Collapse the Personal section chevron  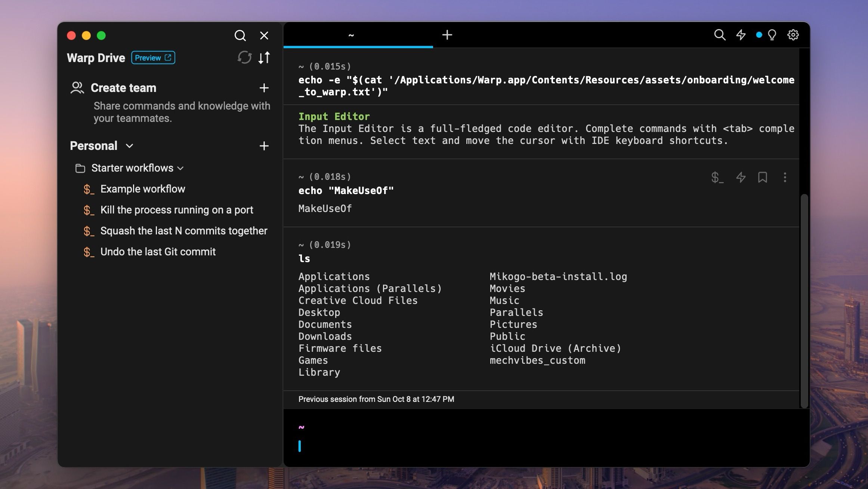(129, 146)
